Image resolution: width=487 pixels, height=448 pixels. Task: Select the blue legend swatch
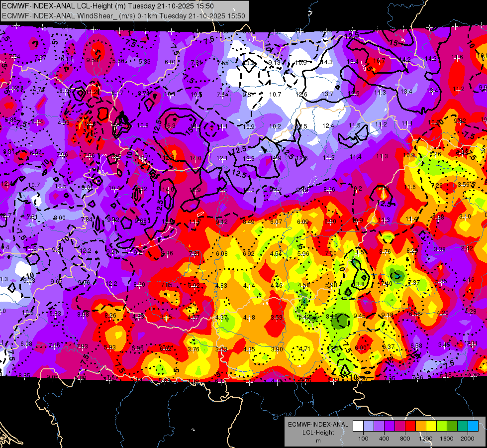coord(473,426)
